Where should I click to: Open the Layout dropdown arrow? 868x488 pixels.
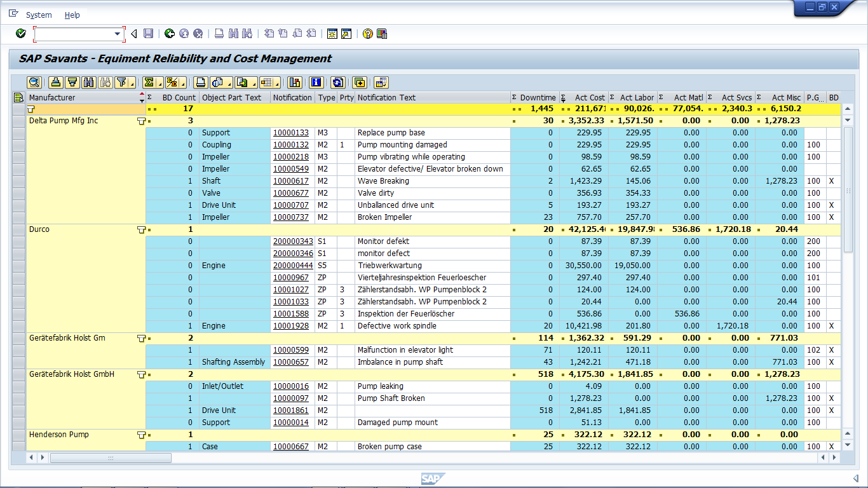coord(277,83)
